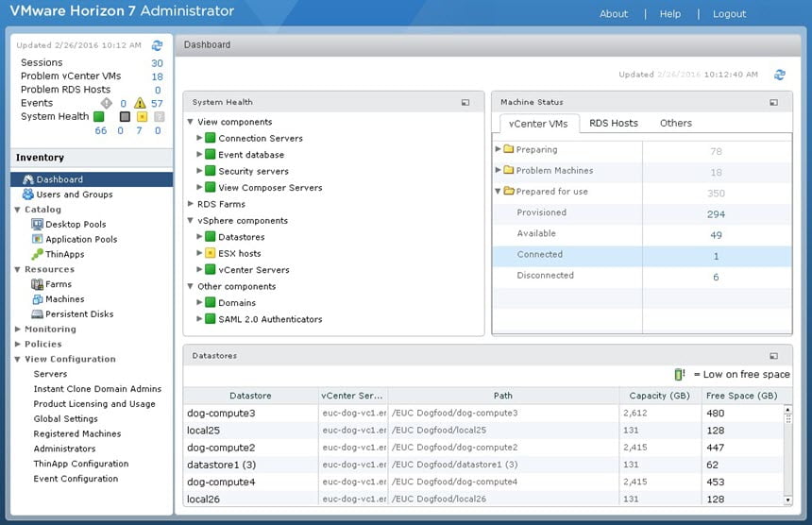This screenshot has width=812, height=525.
Task: Expand RDS Farms node
Action: click(190, 204)
